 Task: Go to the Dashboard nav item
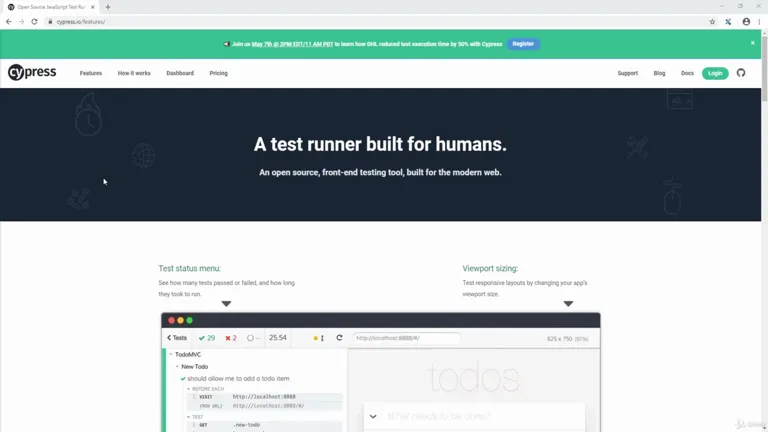tap(180, 73)
